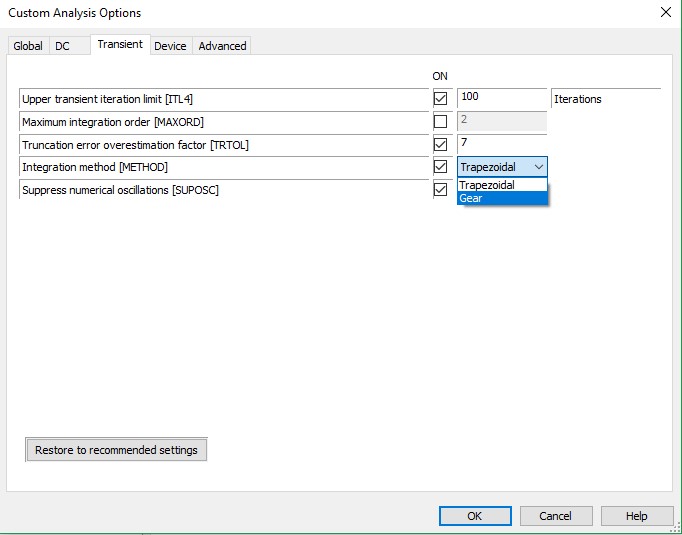Viewport: 682px width, 535px height.
Task: Toggle the Integration method METHOD checkbox
Action: [440, 167]
